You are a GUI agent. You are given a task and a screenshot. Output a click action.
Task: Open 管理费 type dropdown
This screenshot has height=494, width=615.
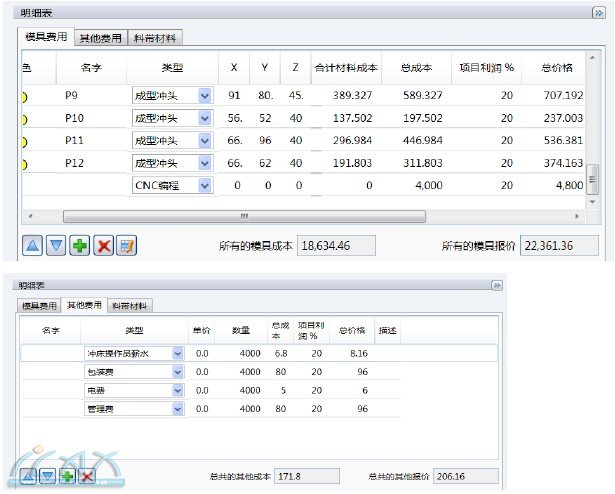click(x=178, y=409)
